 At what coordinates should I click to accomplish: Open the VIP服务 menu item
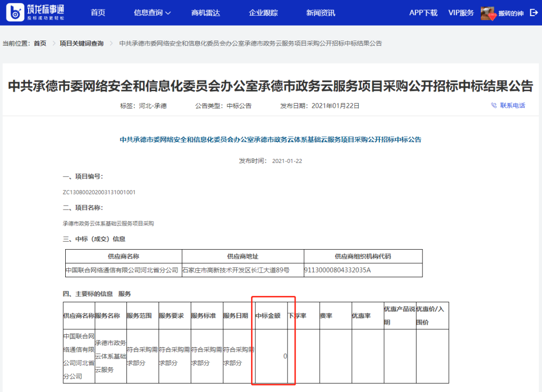point(461,13)
